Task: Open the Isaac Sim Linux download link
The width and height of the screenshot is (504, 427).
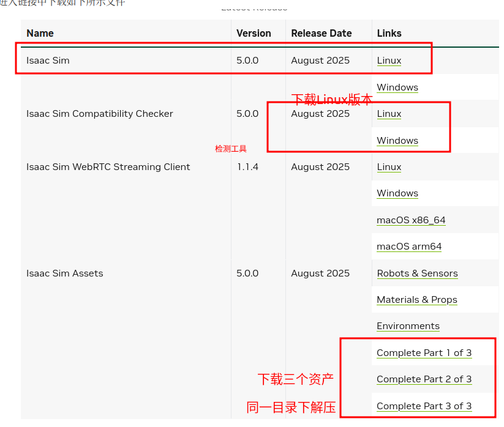Action: pos(389,61)
